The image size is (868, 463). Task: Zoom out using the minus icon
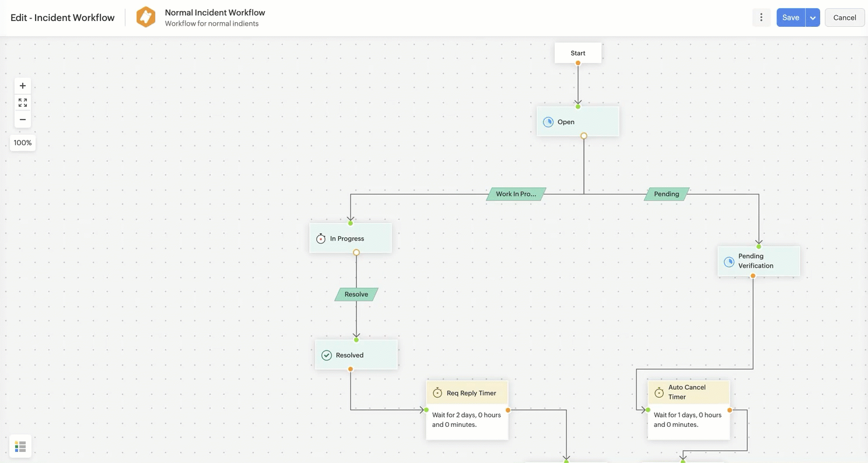click(x=22, y=119)
